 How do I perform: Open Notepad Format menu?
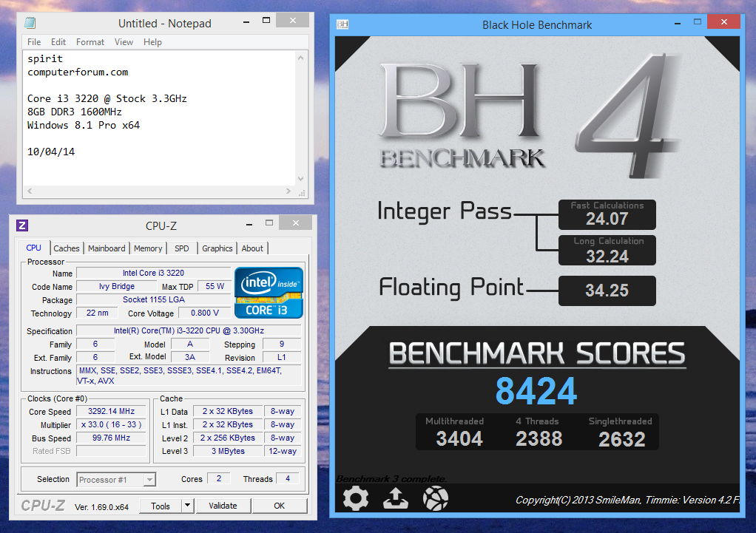point(90,42)
